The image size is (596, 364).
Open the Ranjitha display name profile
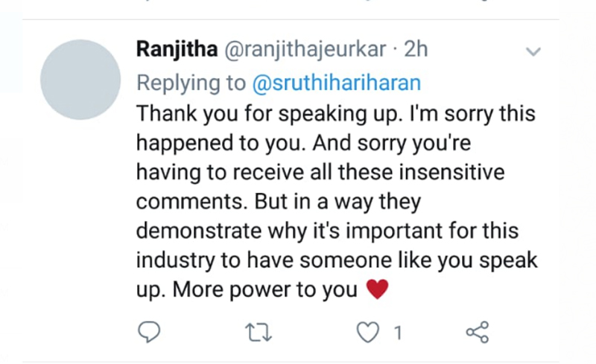point(177,49)
